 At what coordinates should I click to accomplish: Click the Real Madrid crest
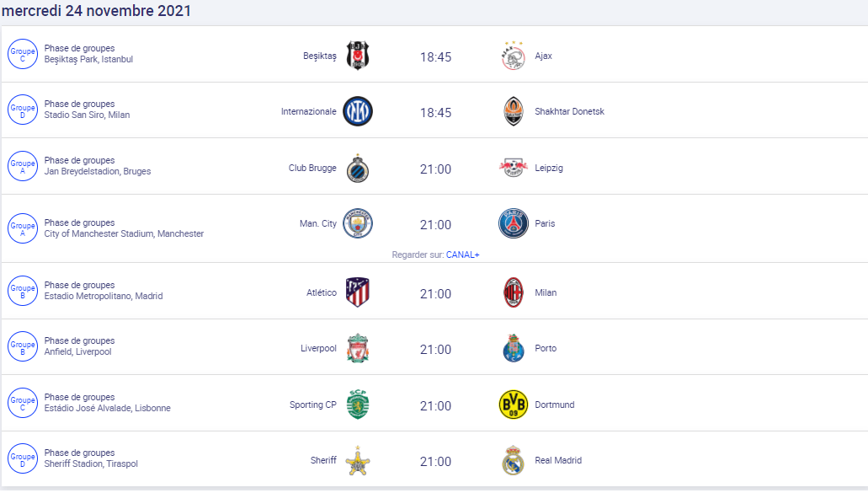tap(513, 460)
